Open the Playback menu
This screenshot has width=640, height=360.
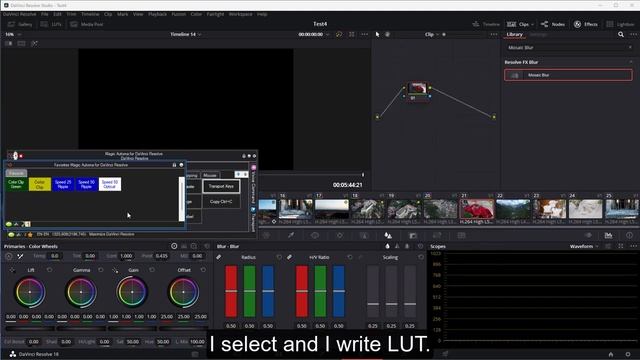[157, 14]
